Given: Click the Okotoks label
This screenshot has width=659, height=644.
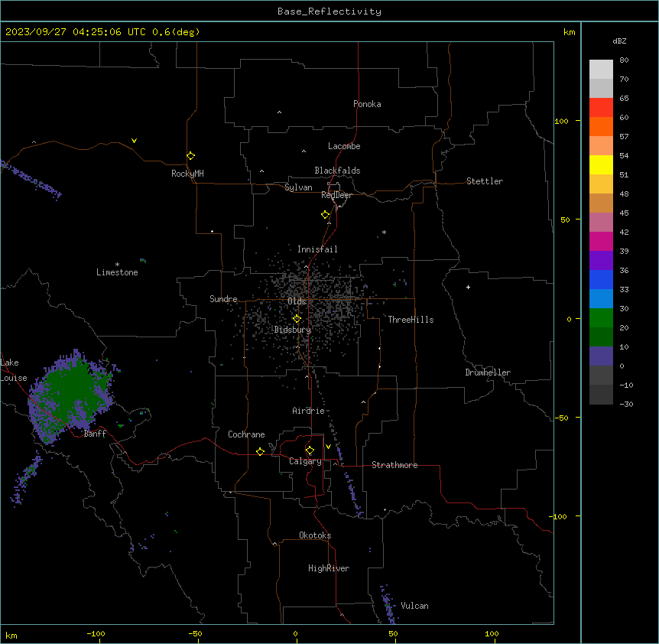Looking at the screenshot, I should [x=315, y=535].
